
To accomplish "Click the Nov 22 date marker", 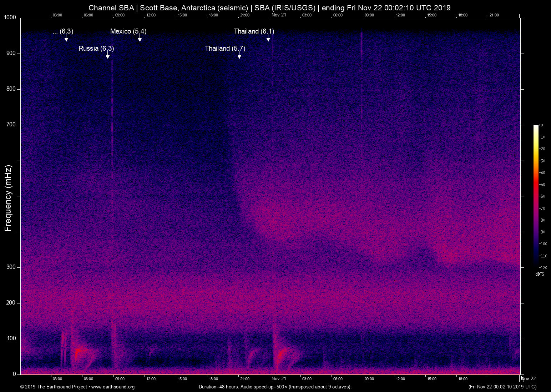I will click(529, 378).
